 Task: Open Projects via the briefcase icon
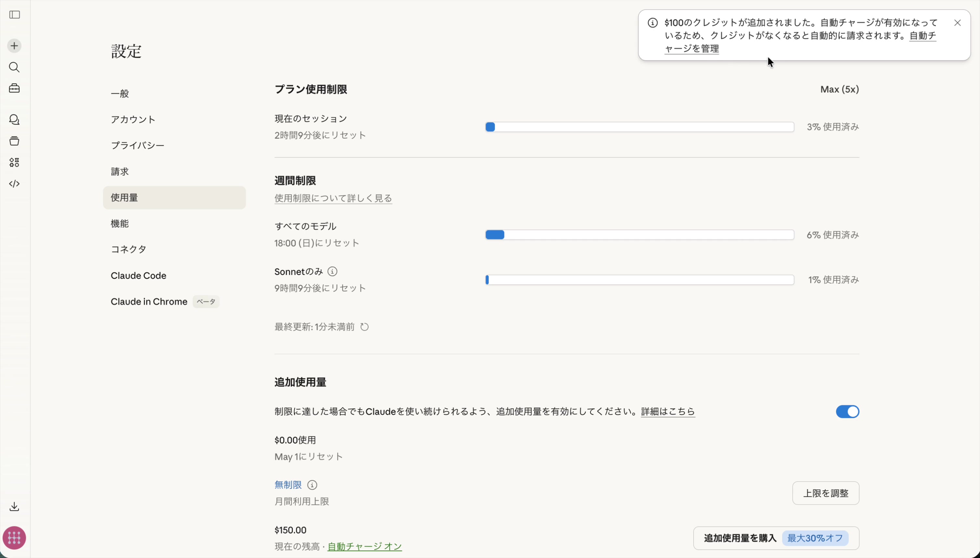[x=15, y=89]
